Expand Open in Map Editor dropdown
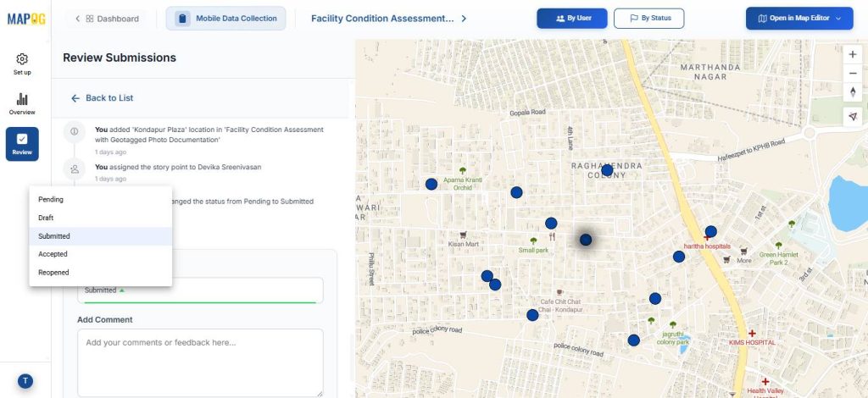The height and width of the screenshot is (398, 868). tap(838, 19)
